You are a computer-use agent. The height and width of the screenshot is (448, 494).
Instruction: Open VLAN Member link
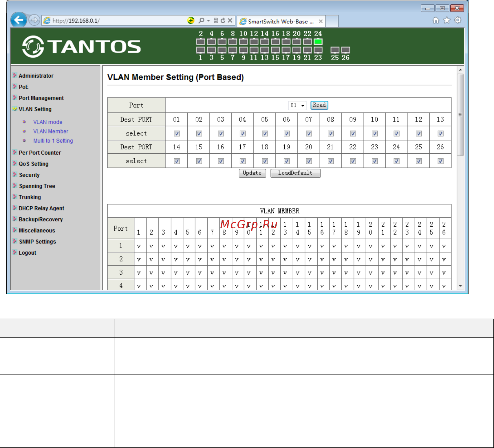tap(51, 131)
